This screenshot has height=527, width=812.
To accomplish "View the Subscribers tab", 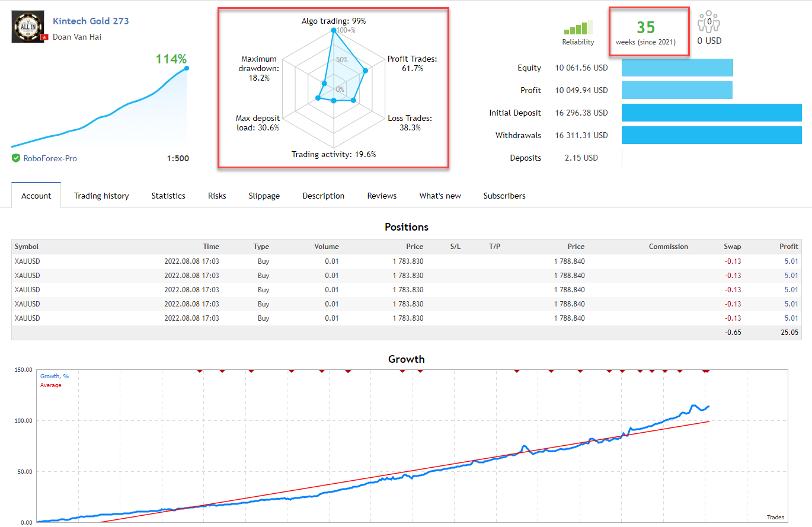I will click(x=504, y=196).
